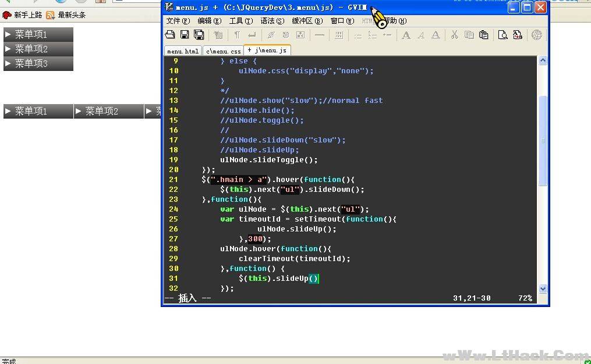Click the bold A formatting icon
This screenshot has width=591, height=364.
click(x=406, y=35)
